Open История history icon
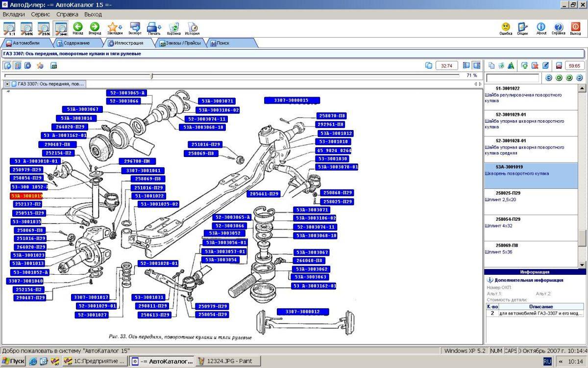The image size is (588, 368). point(192,28)
